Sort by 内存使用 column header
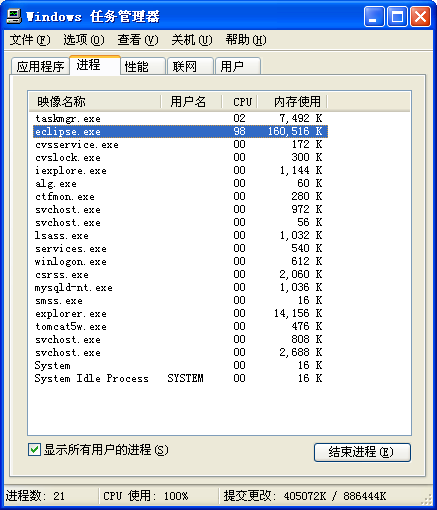The width and height of the screenshot is (437, 510). coord(292,102)
